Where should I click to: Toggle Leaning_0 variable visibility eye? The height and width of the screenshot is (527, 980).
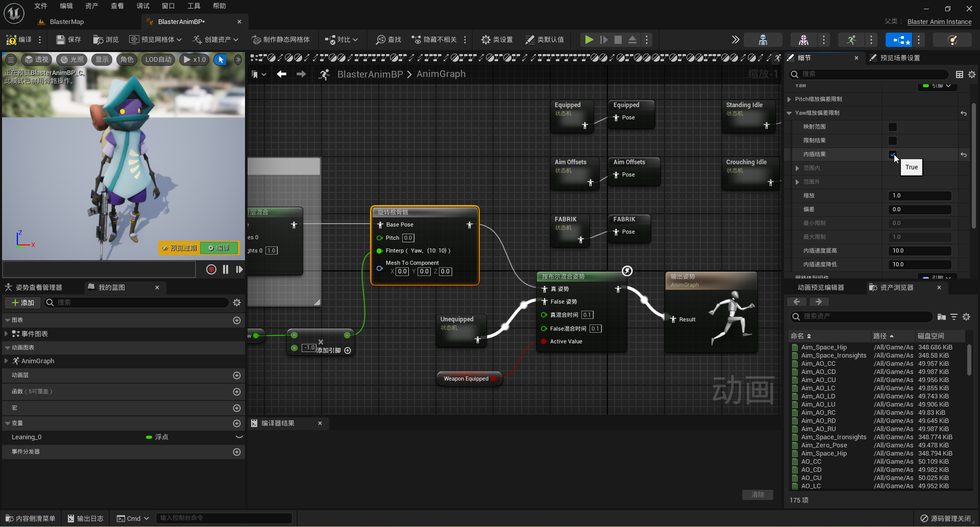coord(239,437)
